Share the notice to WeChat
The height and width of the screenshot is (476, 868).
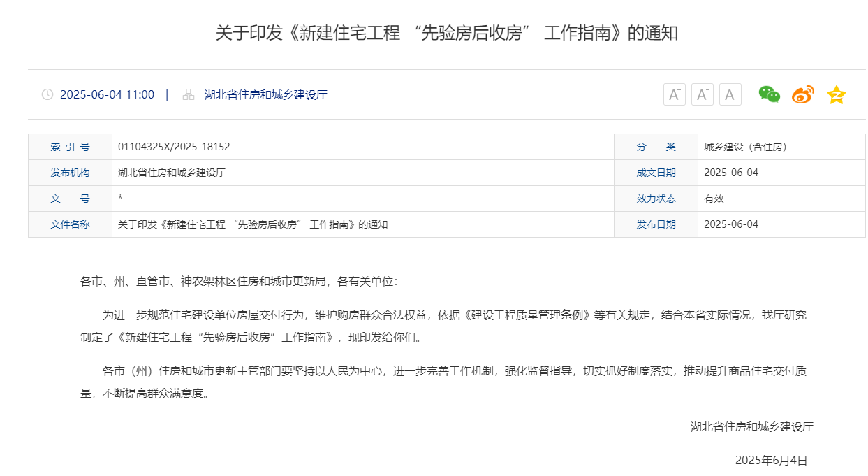[x=769, y=94]
